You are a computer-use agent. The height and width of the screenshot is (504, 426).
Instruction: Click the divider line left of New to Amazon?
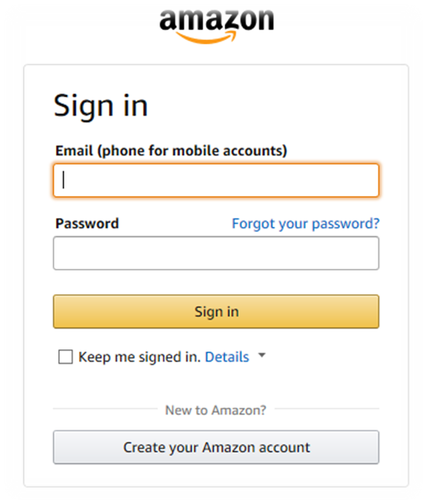(x=106, y=409)
